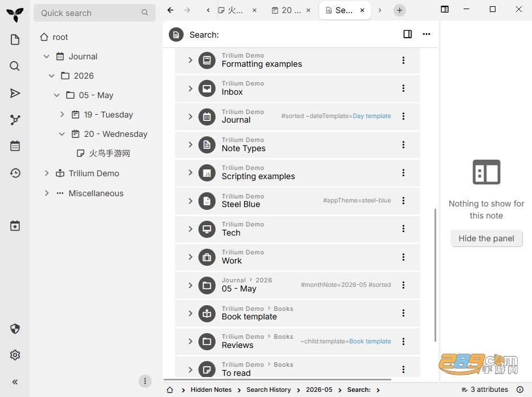The height and width of the screenshot is (397, 532).
Task: Close the 火... tab
Action: click(254, 10)
